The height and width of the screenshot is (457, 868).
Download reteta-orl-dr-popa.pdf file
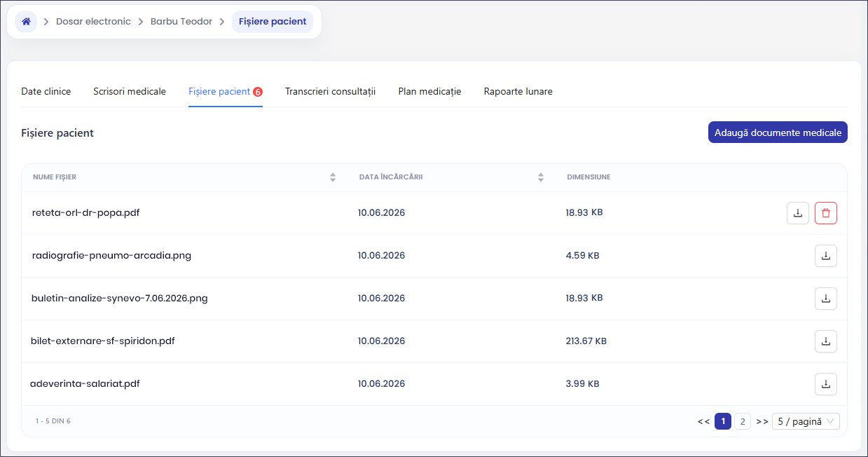(x=798, y=213)
